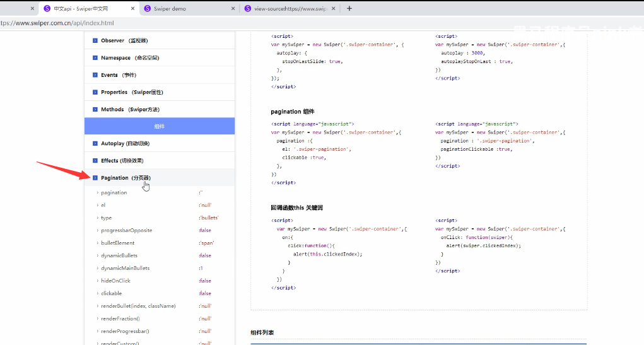
Task: Click the onClick: function(swiper) code line
Action: point(476,237)
